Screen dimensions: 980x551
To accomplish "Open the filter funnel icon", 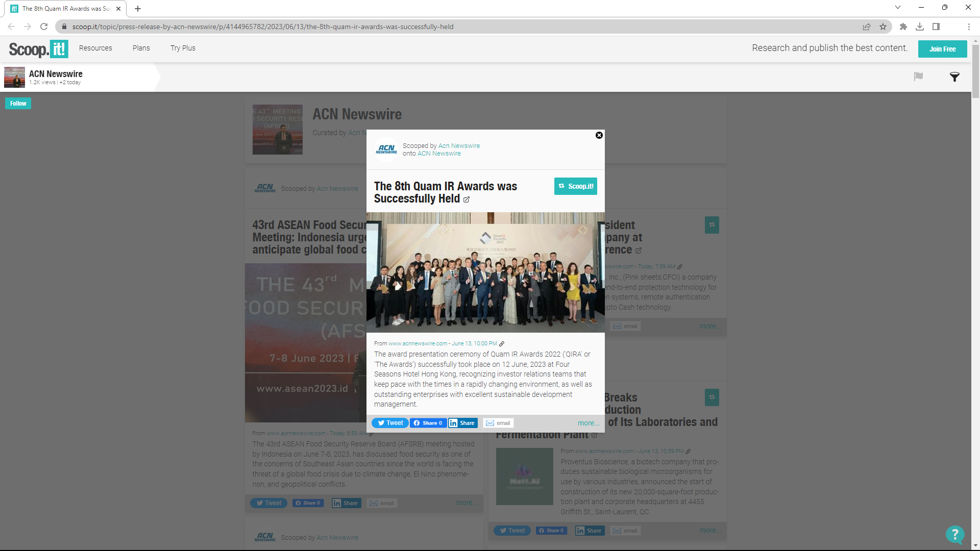I will pyautogui.click(x=954, y=77).
